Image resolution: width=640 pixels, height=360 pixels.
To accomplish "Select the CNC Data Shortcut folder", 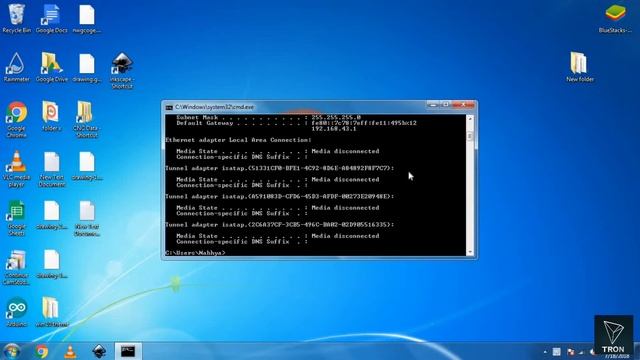I will pos(86,119).
